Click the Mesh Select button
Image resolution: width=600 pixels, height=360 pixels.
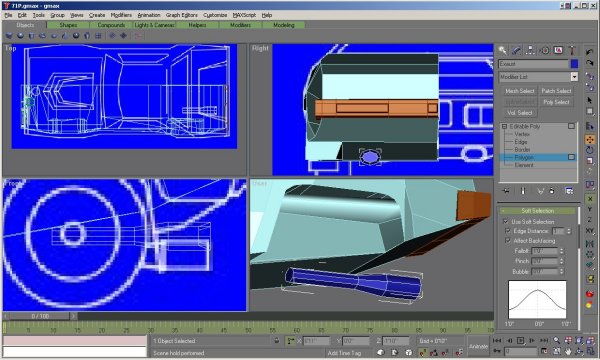(519, 91)
